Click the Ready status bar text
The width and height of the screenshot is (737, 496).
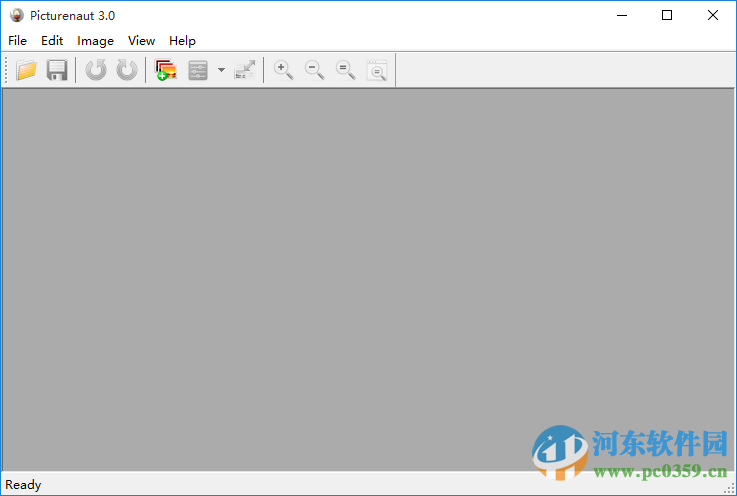coord(23,485)
